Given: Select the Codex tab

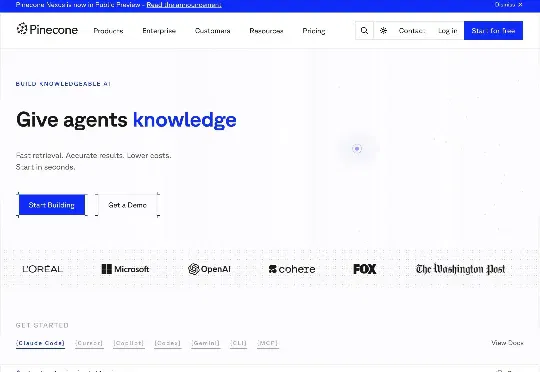Looking at the screenshot, I should pos(167,343).
